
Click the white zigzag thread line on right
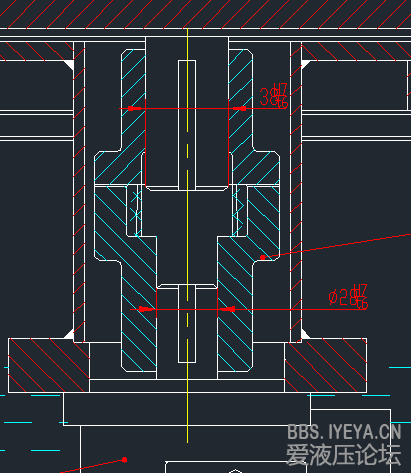(239, 208)
